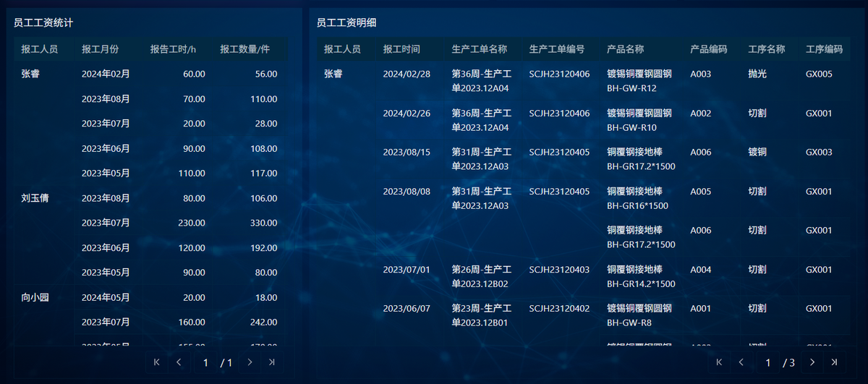Click page number field in salary statistics pager
This screenshot has height=384, width=868.
click(x=205, y=362)
